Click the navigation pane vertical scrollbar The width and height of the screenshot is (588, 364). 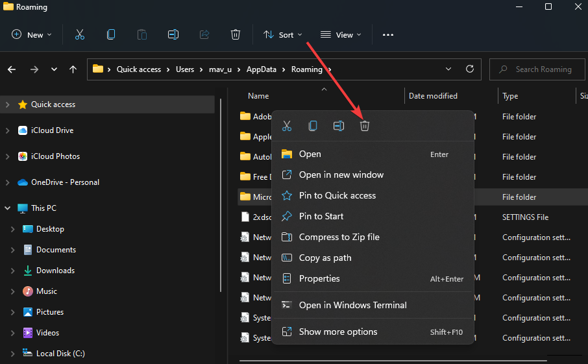pos(221,195)
